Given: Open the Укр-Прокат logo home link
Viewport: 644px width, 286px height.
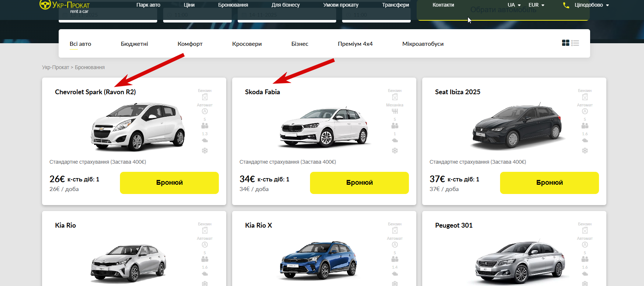Looking at the screenshot, I should (65, 6).
